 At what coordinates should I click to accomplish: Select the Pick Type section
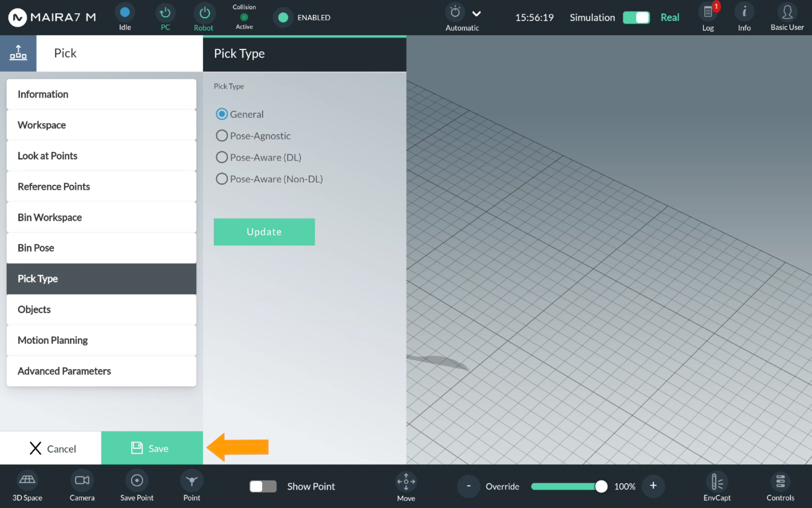[x=101, y=279]
